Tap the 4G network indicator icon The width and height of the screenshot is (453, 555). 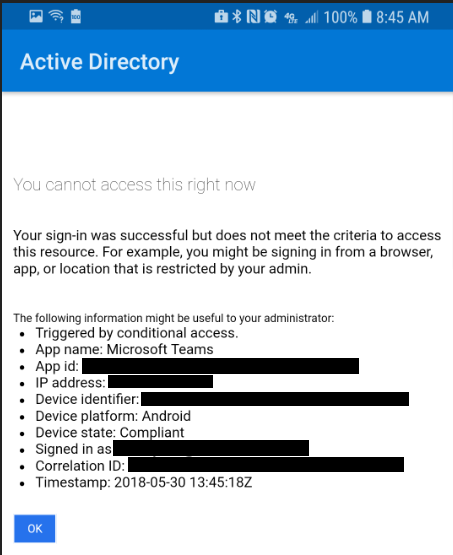point(291,17)
